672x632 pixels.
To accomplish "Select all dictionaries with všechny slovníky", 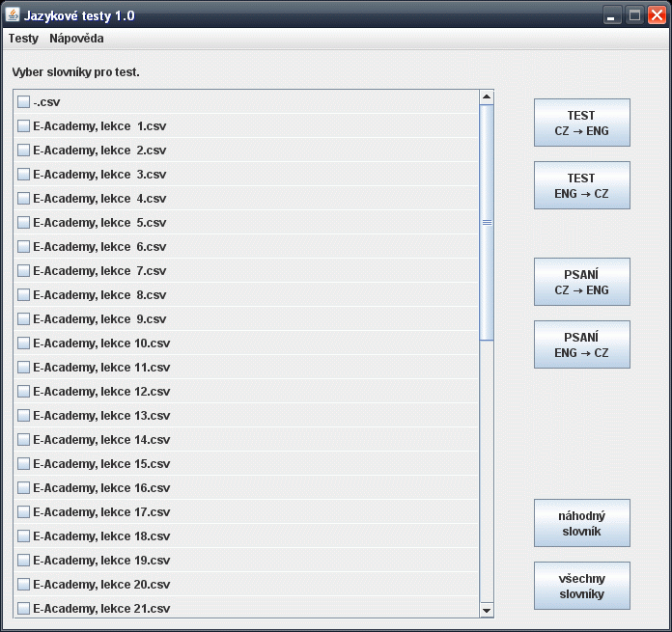I will point(581,586).
